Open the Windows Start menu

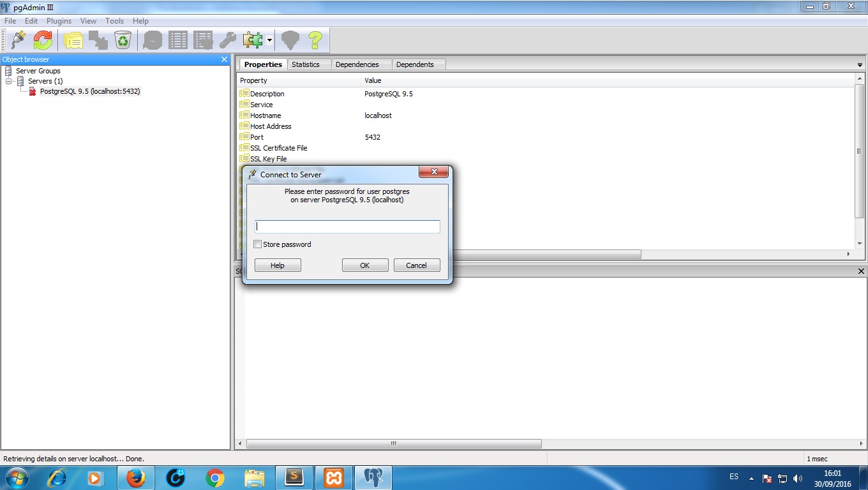(x=16, y=478)
